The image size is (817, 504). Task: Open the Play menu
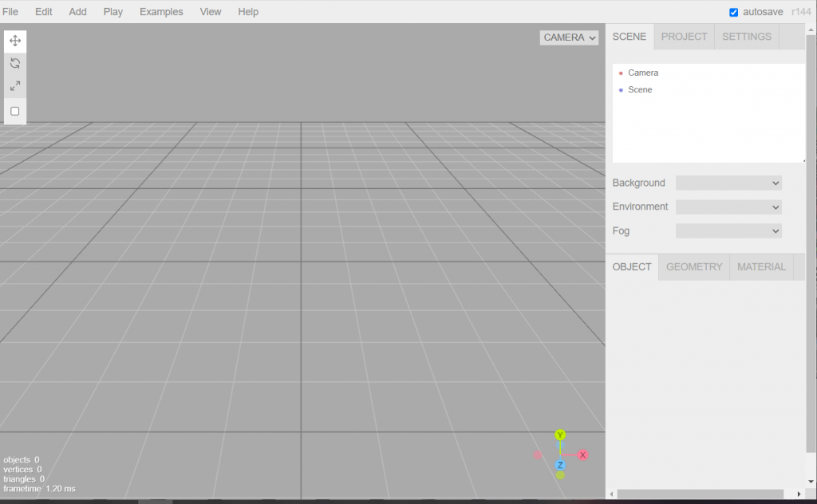click(x=113, y=11)
